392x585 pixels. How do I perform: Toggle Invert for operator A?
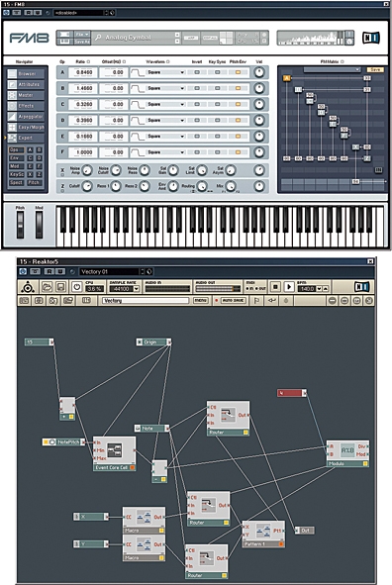[197, 72]
